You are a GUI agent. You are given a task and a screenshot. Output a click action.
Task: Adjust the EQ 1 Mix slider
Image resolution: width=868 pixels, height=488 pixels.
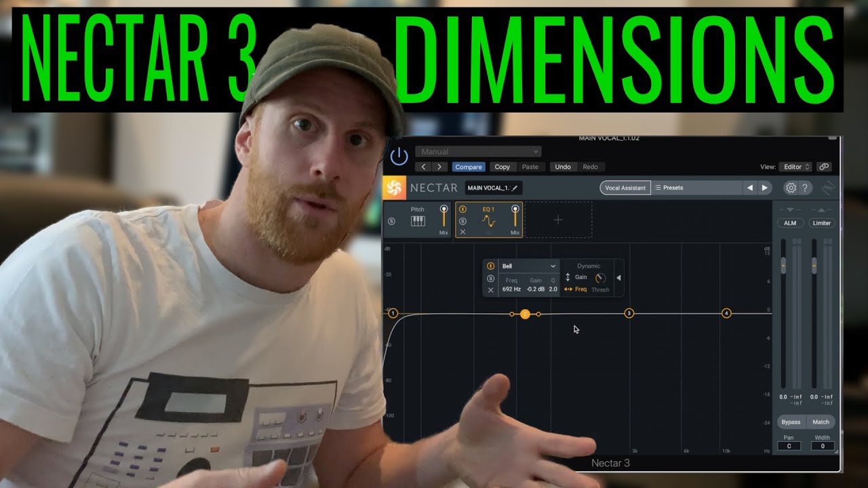point(515,216)
